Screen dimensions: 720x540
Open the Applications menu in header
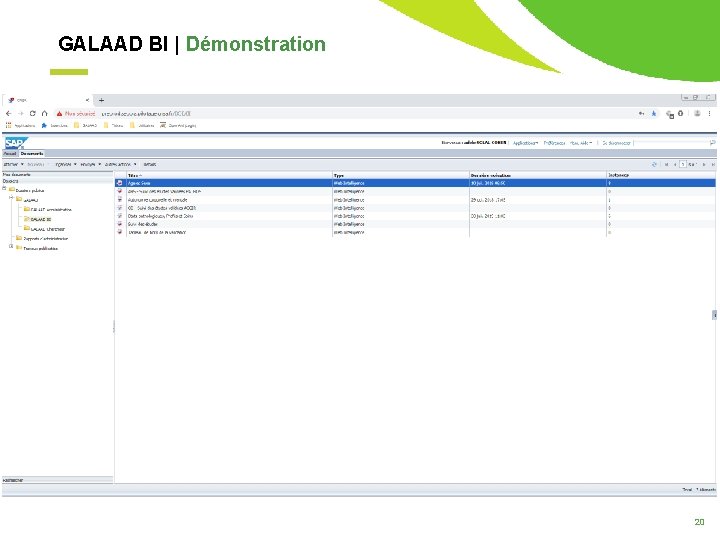pyautogui.click(x=525, y=143)
